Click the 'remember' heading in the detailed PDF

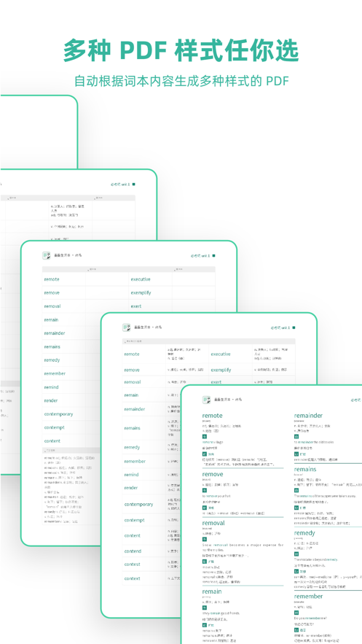click(x=308, y=596)
